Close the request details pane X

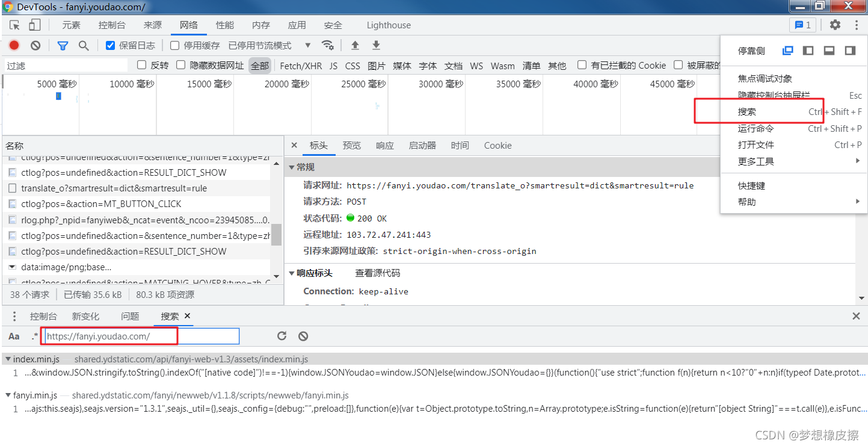click(x=294, y=145)
